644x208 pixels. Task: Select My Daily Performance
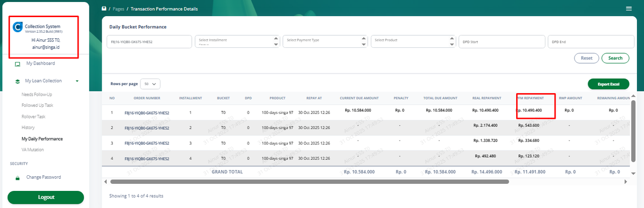[x=42, y=138]
